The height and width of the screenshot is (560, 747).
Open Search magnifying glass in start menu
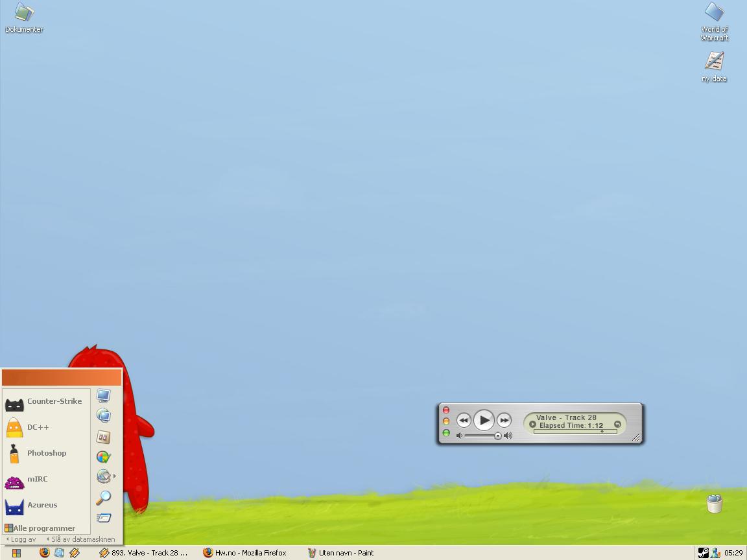pos(103,498)
